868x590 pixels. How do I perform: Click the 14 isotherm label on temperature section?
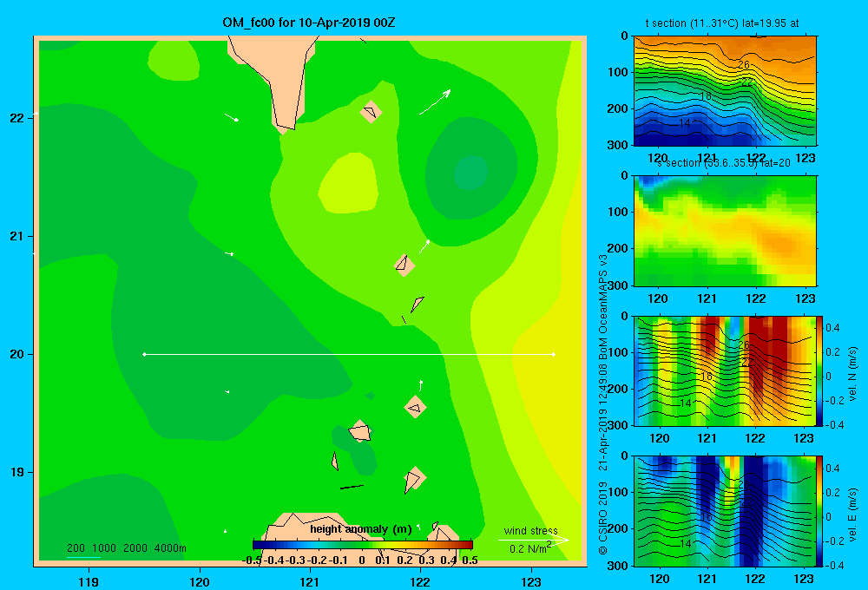[x=686, y=123]
